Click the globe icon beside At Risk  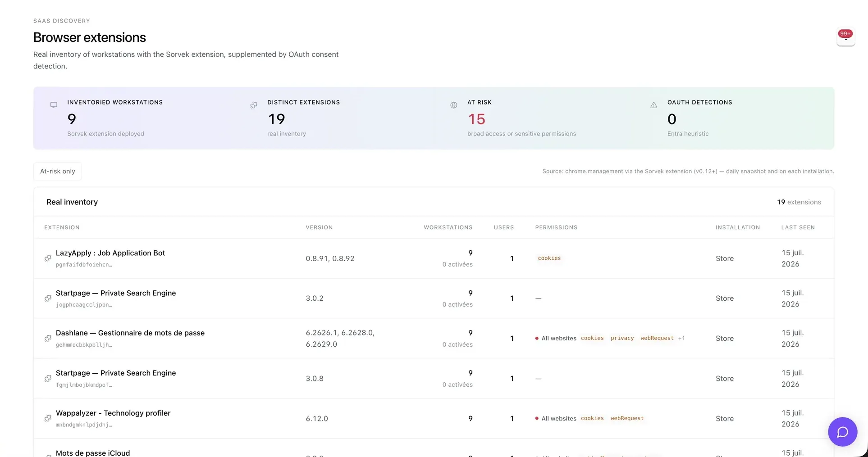click(454, 105)
